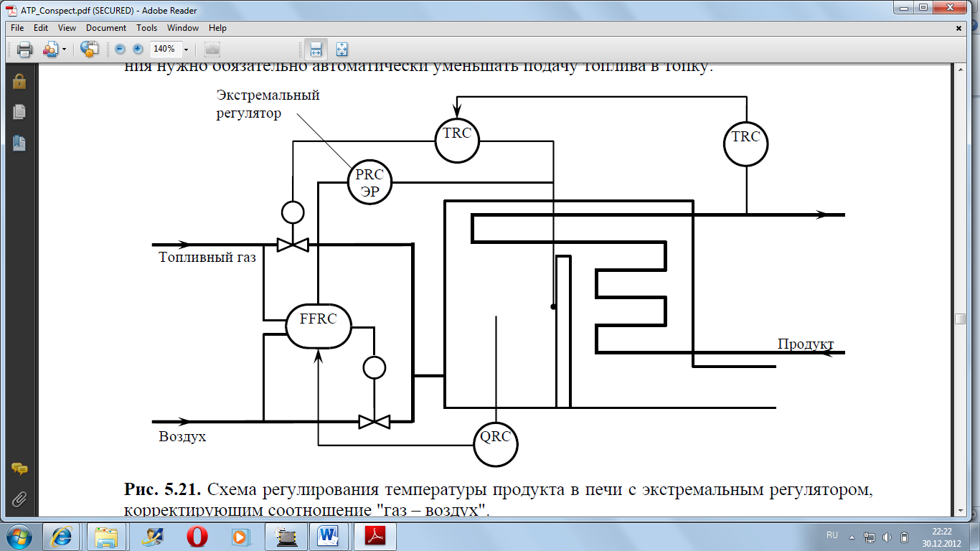The image size is (980, 551).
Task: Click the "Экстремальный регулятор" label
Action: [268, 104]
